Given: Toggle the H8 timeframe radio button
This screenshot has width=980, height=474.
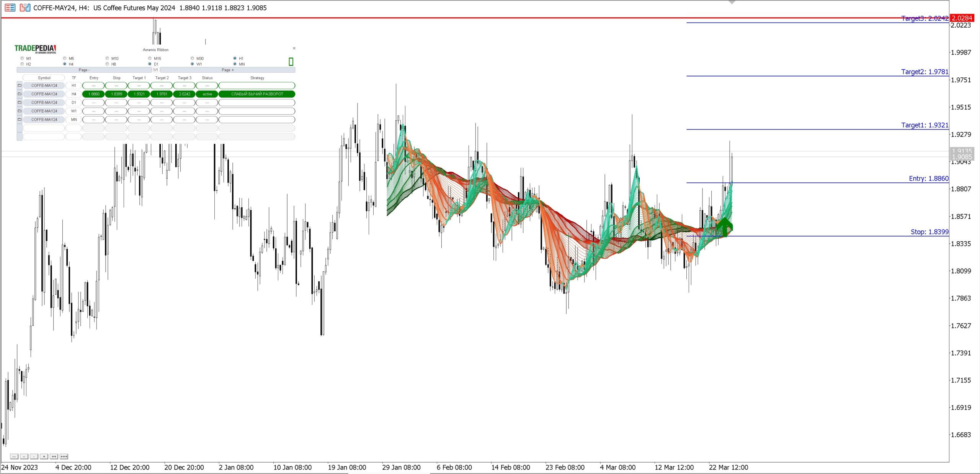Looking at the screenshot, I should (107, 64).
